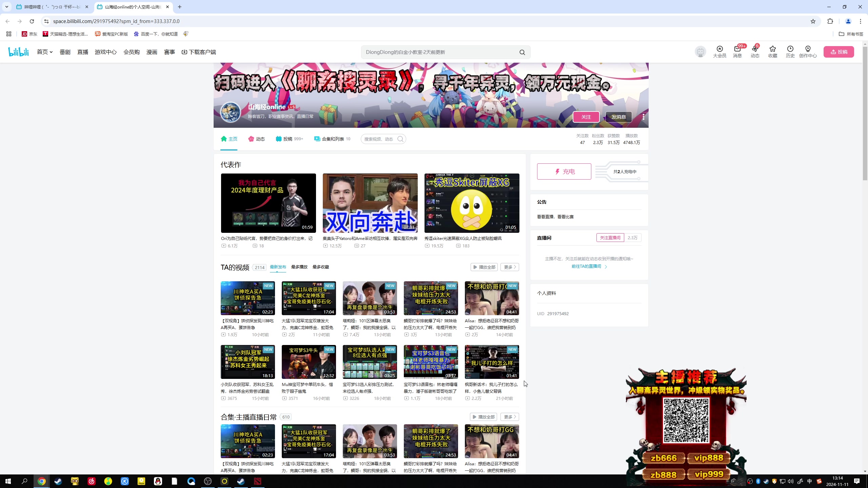Open the bookmarks bar apps grid icon
This screenshot has width=868, height=488.
pyautogui.click(x=9, y=34)
